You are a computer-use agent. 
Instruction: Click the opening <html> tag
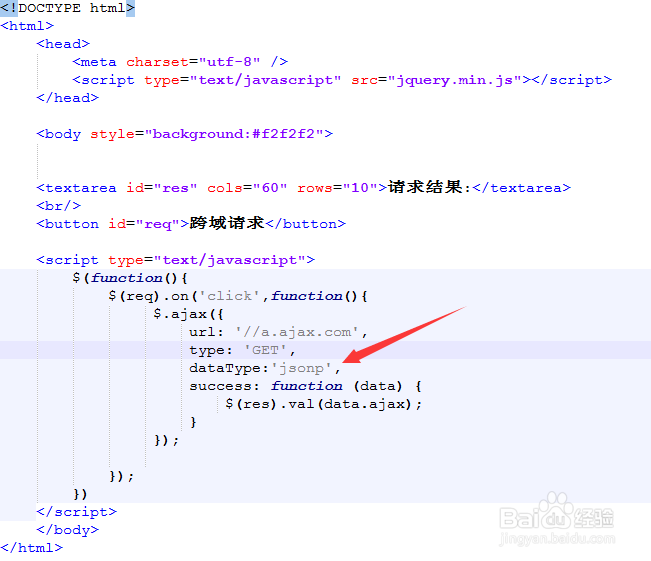27,26
